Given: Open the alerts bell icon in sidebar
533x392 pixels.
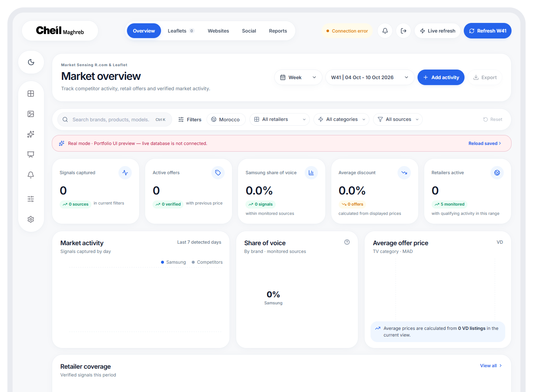Looking at the screenshot, I should (x=31, y=175).
